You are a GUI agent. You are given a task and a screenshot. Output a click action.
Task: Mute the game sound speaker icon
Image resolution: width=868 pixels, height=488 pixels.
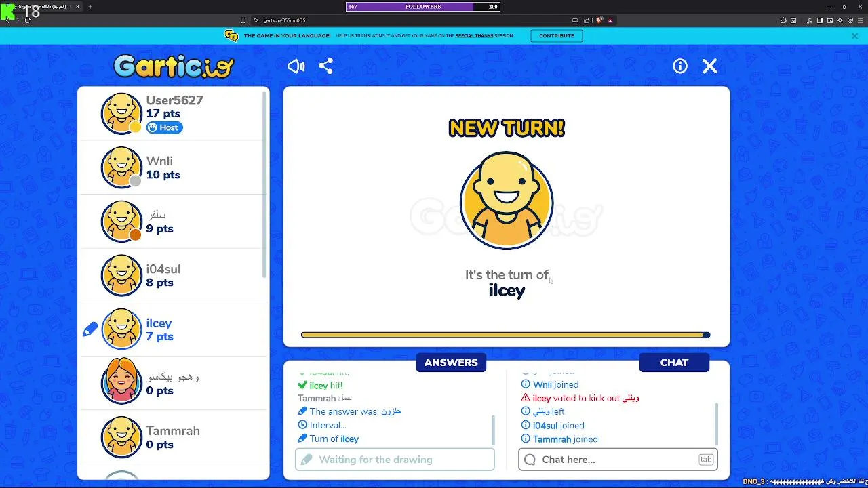click(296, 66)
